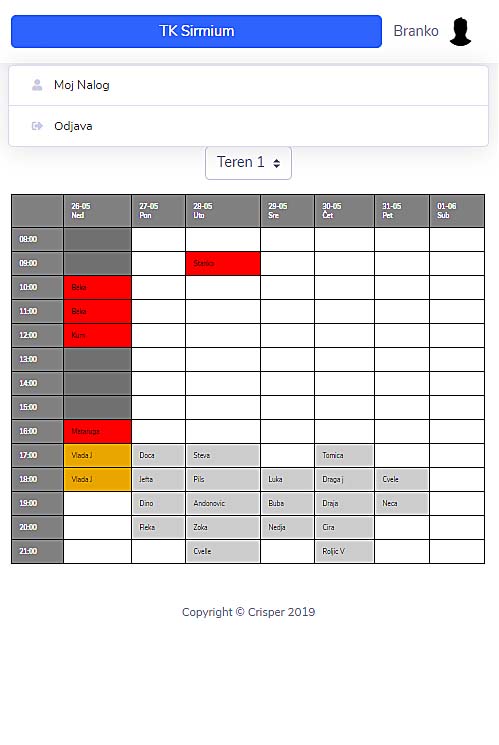The width and height of the screenshot is (499, 745).
Task: Click the TK Sirmium header button
Action: 196,31
